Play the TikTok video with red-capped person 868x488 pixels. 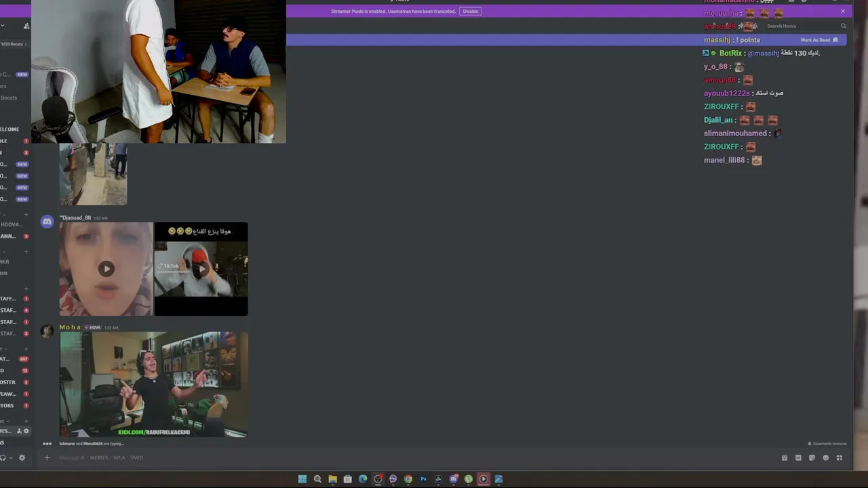(201, 269)
